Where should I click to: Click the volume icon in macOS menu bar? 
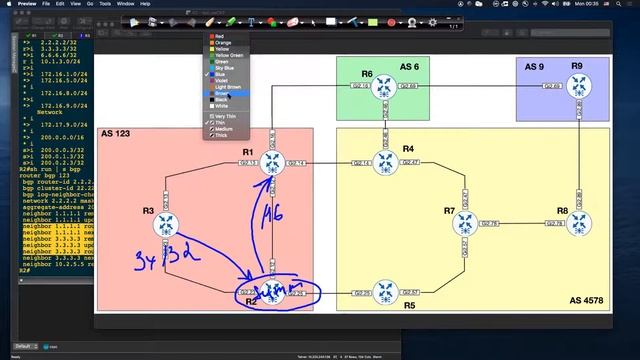pos(555,4)
